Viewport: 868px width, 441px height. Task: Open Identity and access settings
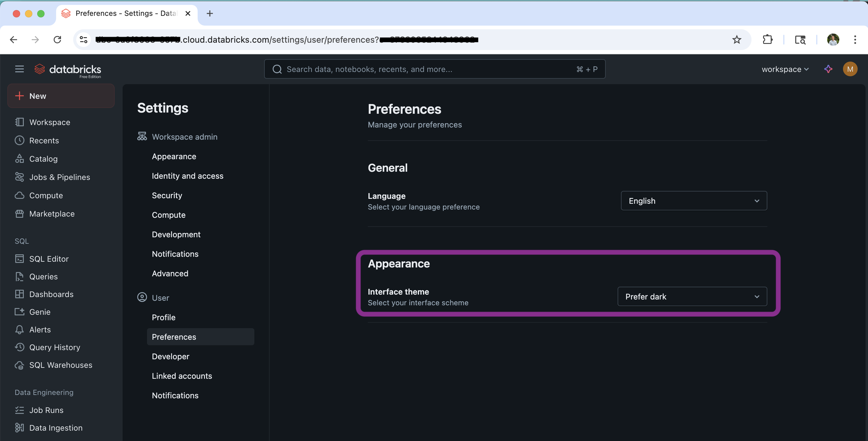pos(187,176)
